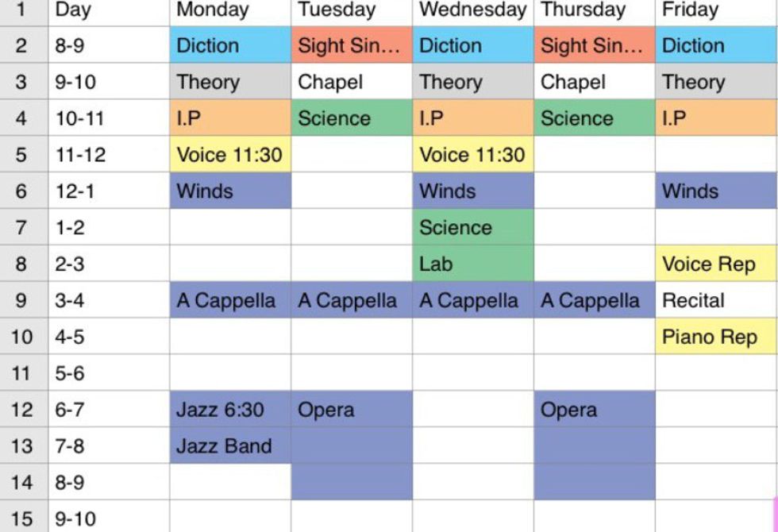Click the Day label cell
This screenshot has height=532, width=778.
(109, 10)
